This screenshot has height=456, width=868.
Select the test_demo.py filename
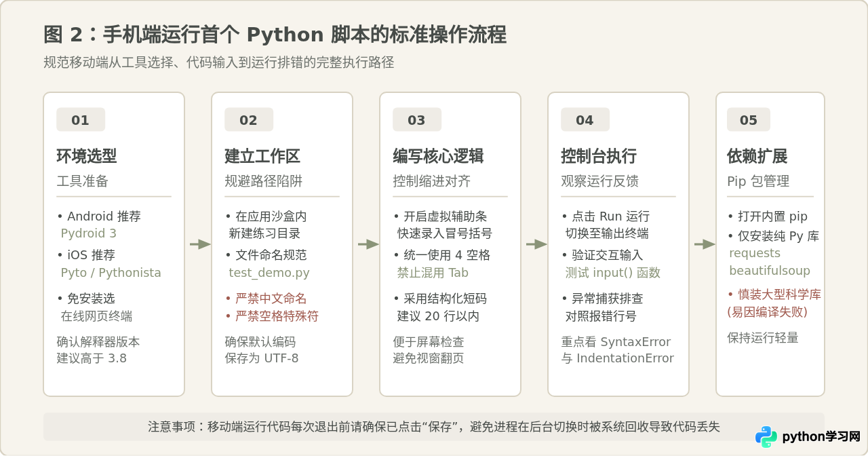[269, 273]
